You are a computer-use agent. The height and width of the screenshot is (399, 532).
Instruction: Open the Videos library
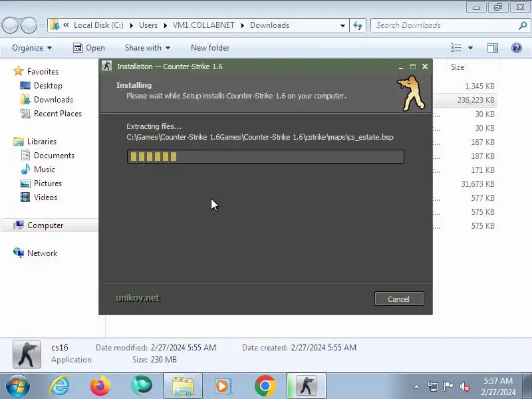45,197
